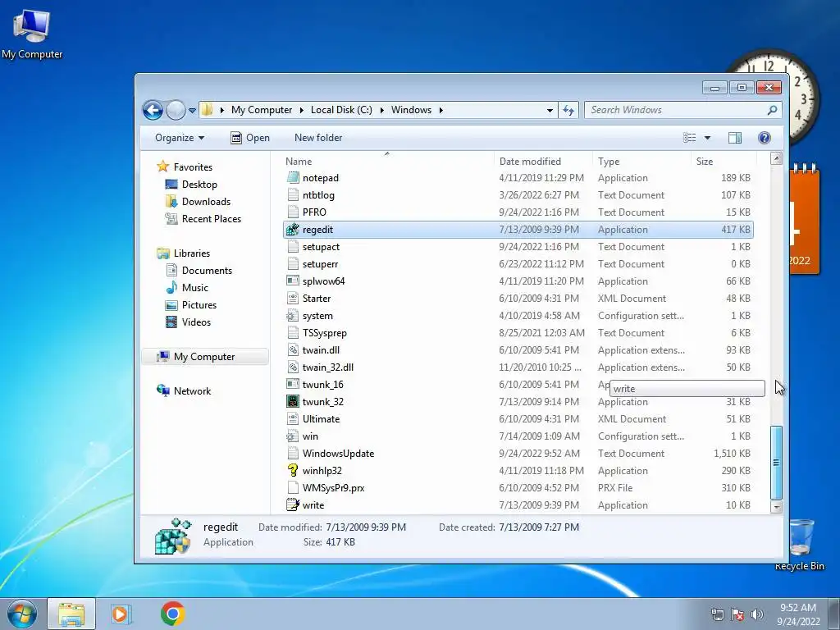Viewport: 840px width, 630px height.
Task: Click the file list vertical scrollbar thumb
Action: (x=776, y=463)
